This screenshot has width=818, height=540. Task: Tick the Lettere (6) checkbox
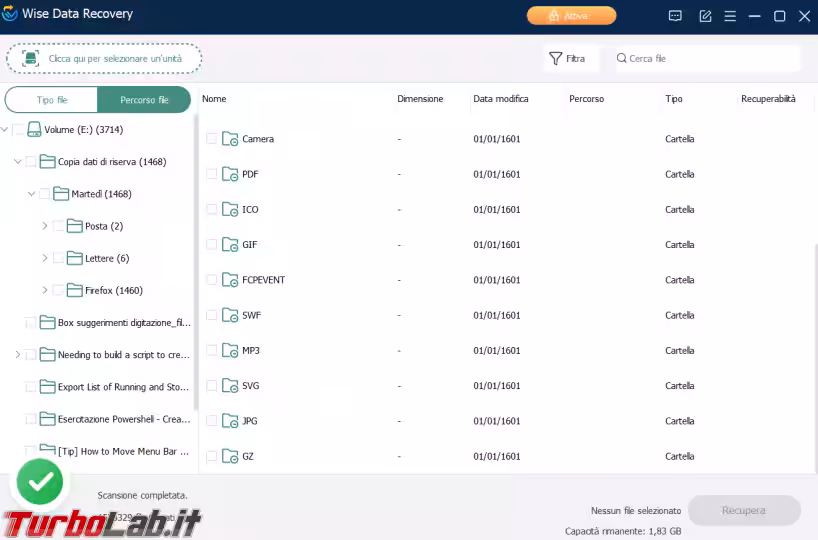[x=58, y=258]
